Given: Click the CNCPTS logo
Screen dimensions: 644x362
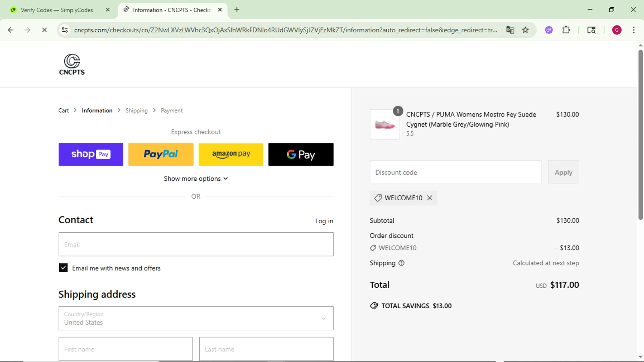Looking at the screenshot, I should [x=72, y=65].
